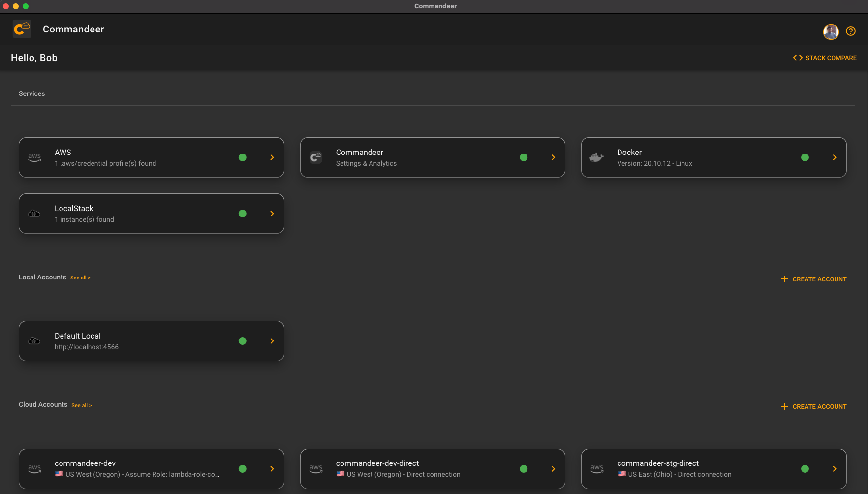Viewport: 868px width, 494px height.
Task: Open the user profile avatar
Action: (831, 31)
